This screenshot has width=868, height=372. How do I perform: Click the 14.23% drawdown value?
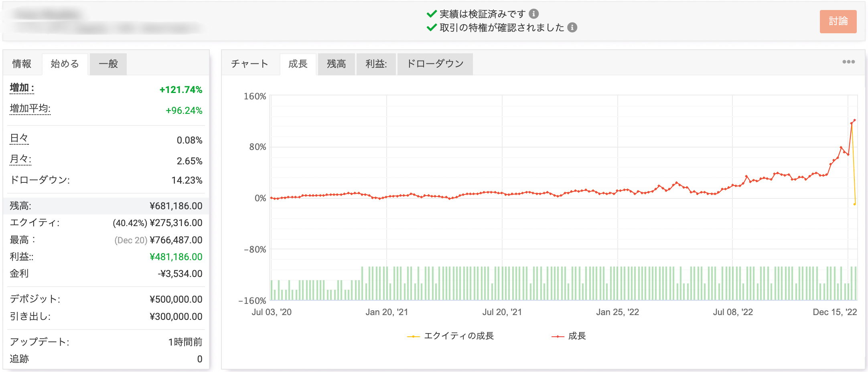pyautogui.click(x=187, y=180)
